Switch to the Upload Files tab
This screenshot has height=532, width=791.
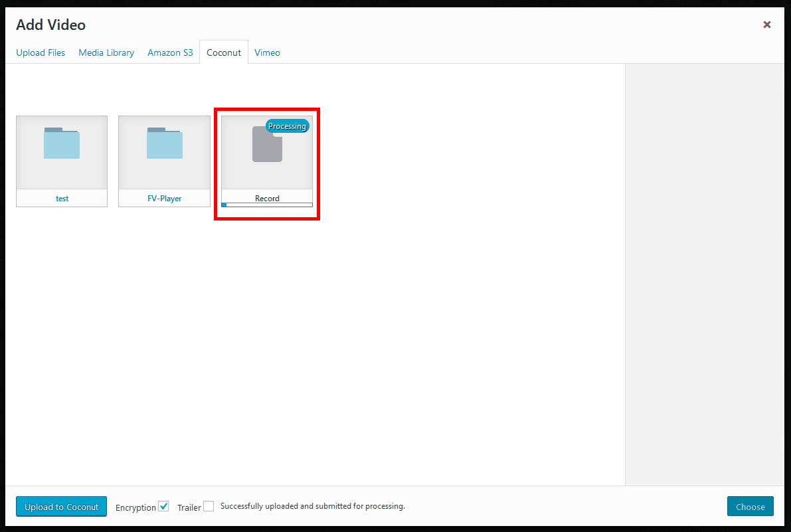click(41, 52)
